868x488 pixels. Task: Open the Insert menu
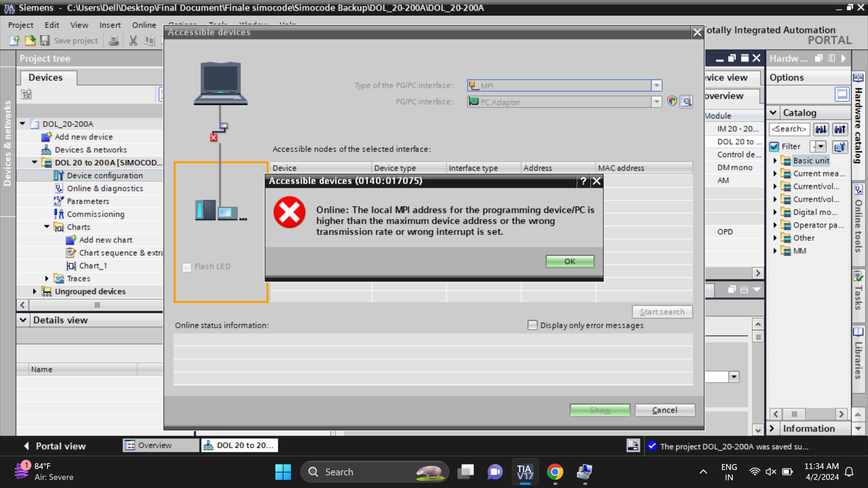[110, 25]
